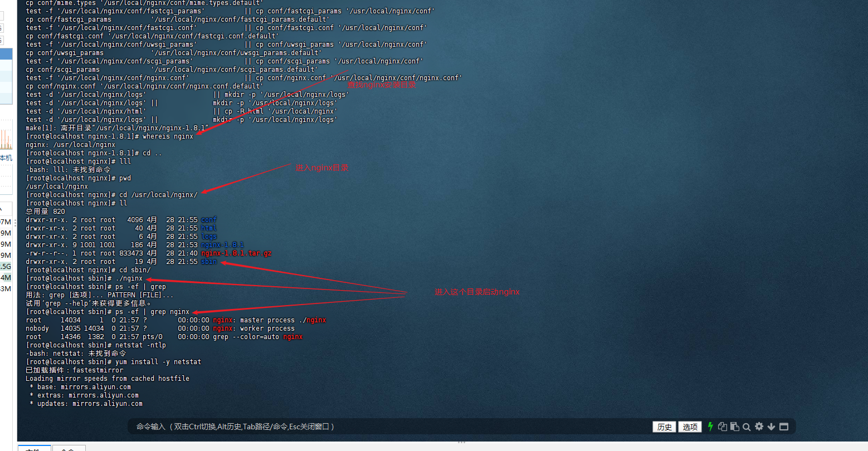Open settings via the gear icon
The height and width of the screenshot is (451, 868).
759,427
